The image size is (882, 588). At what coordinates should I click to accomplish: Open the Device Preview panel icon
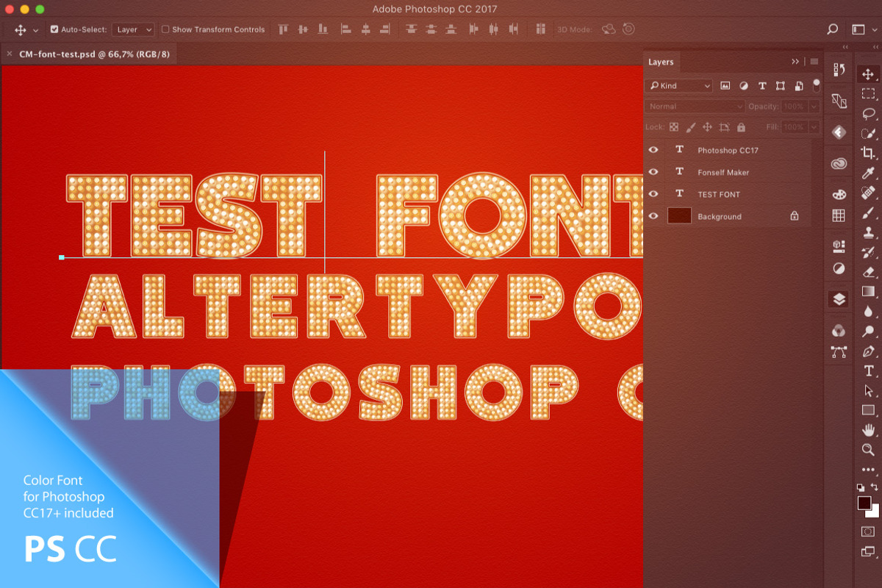coord(839,101)
